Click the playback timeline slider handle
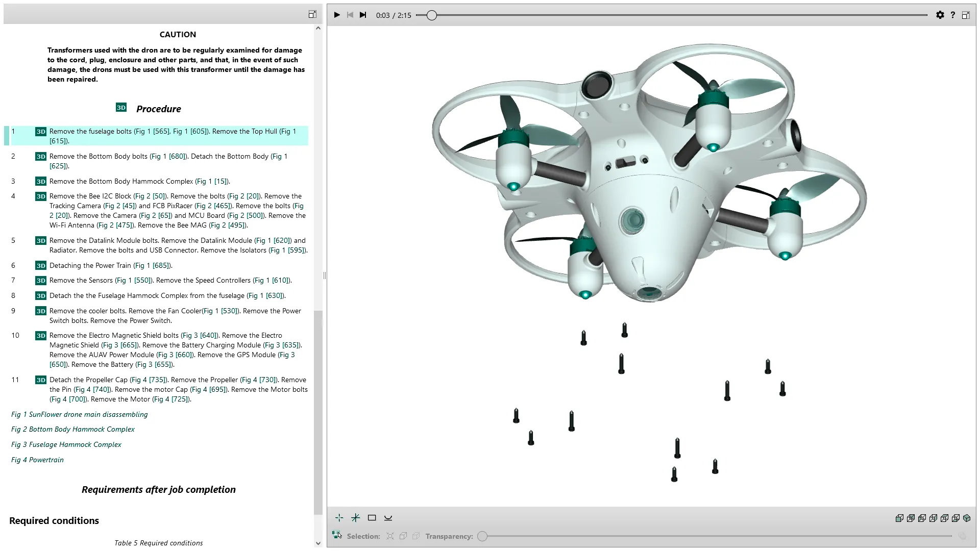 (432, 15)
